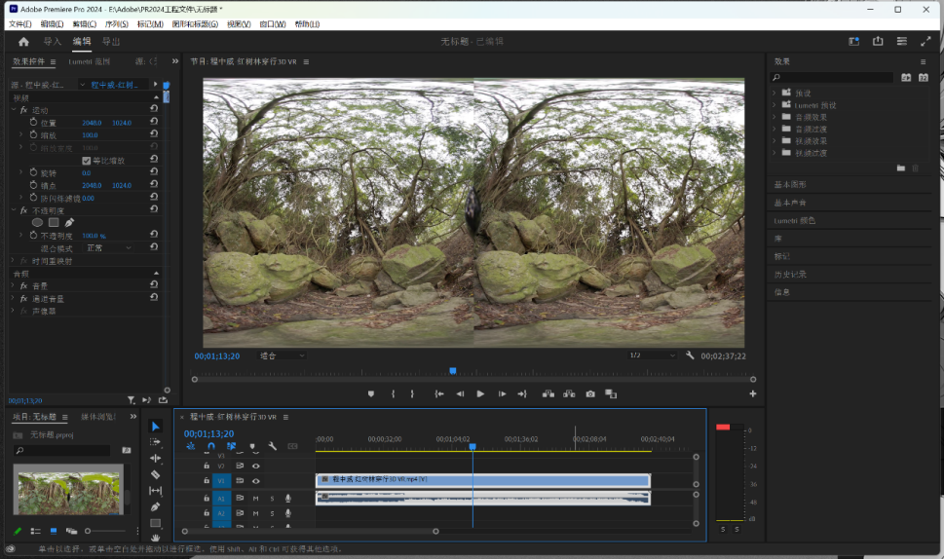
Task: Click the Export Frame camera icon
Action: (x=590, y=393)
